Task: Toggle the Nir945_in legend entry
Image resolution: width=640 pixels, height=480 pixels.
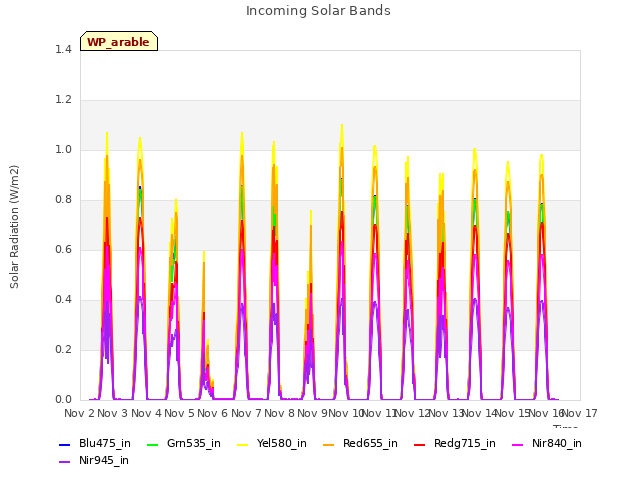Action: click(94, 461)
